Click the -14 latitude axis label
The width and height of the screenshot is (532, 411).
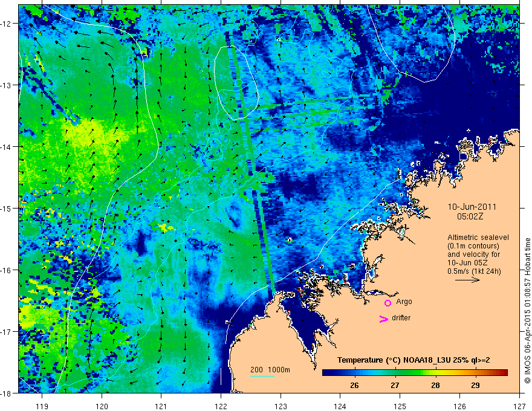click(7, 146)
